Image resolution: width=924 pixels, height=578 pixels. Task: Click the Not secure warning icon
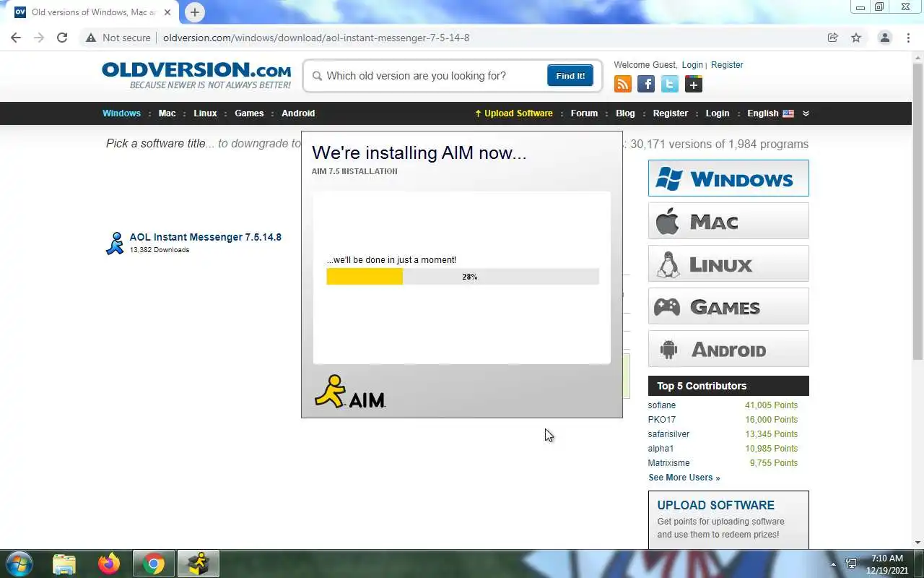(x=91, y=38)
